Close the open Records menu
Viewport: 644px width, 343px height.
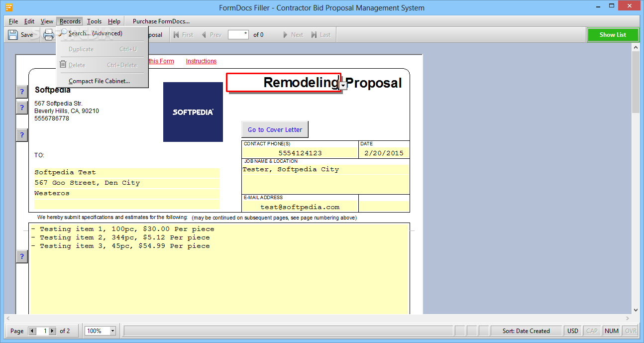pos(70,21)
